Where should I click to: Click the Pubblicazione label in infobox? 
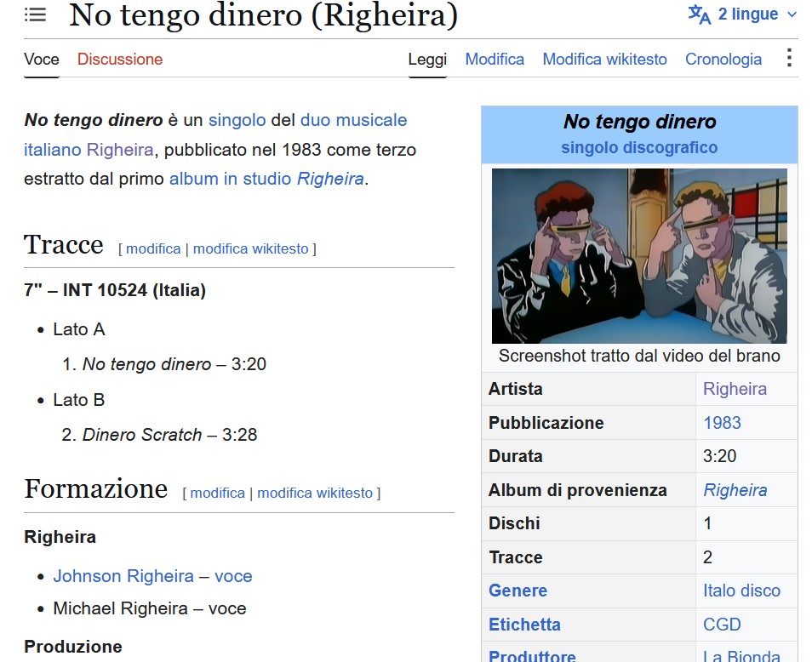tap(546, 423)
